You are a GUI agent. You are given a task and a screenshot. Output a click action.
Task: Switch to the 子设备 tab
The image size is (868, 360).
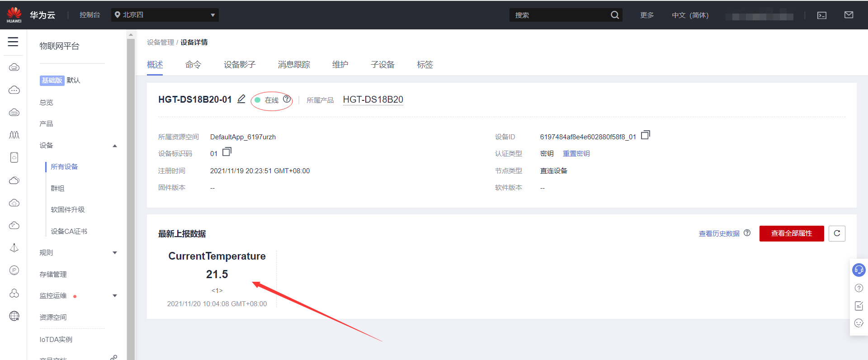pos(382,65)
